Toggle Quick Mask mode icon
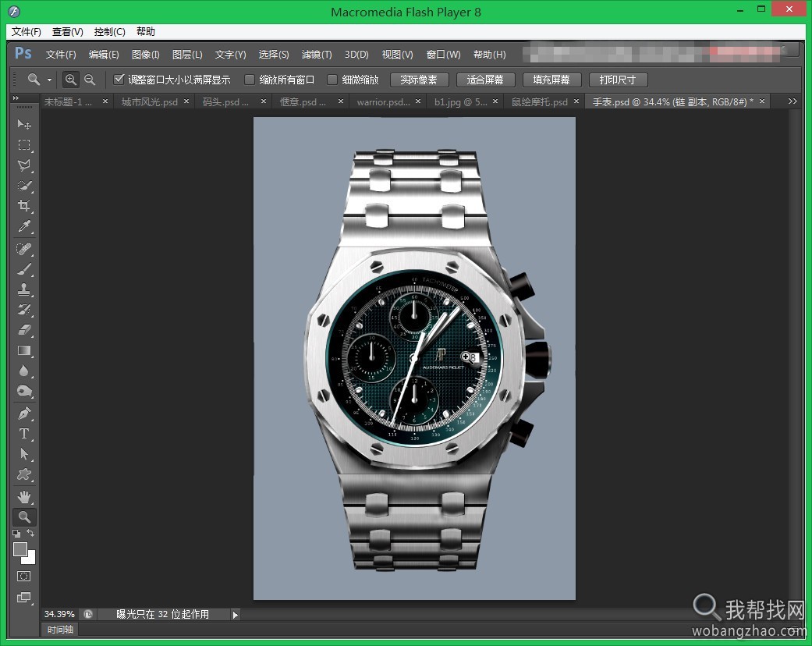 coord(24,576)
